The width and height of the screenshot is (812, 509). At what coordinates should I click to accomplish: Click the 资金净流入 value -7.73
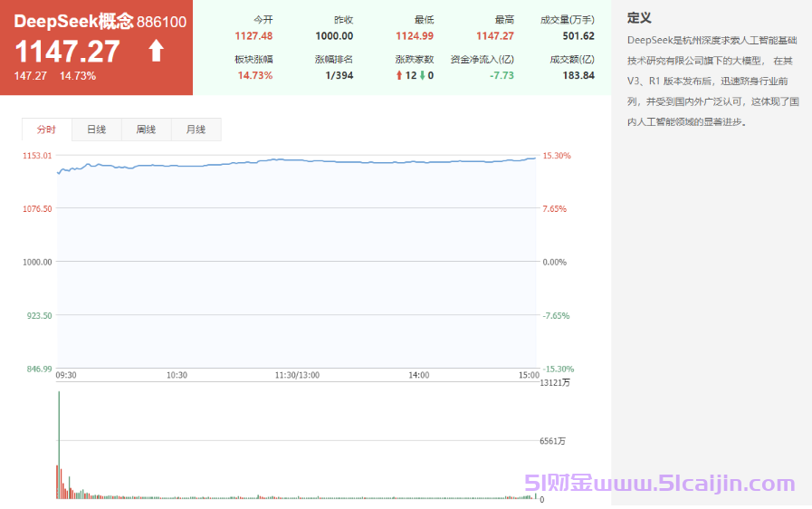pyautogui.click(x=502, y=76)
